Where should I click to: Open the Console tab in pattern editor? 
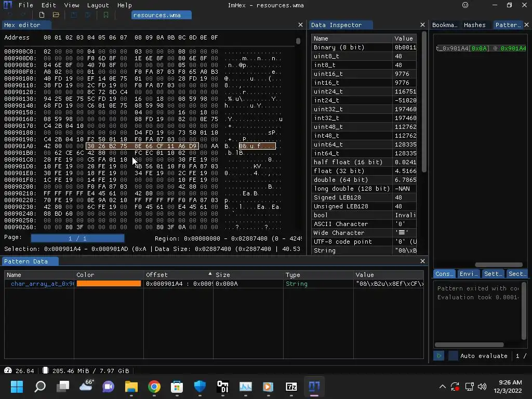(444, 273)
